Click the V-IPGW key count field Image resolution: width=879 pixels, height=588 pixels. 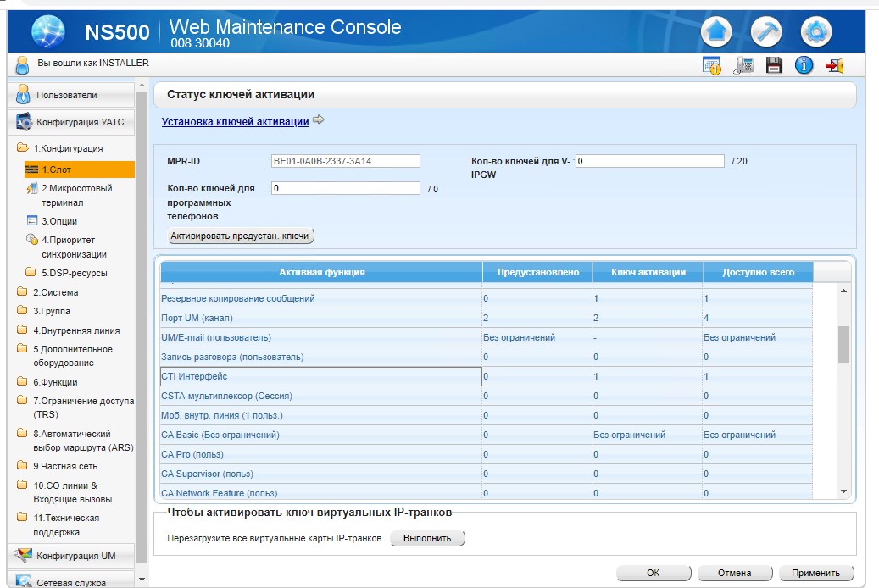[x=650, y=161]
